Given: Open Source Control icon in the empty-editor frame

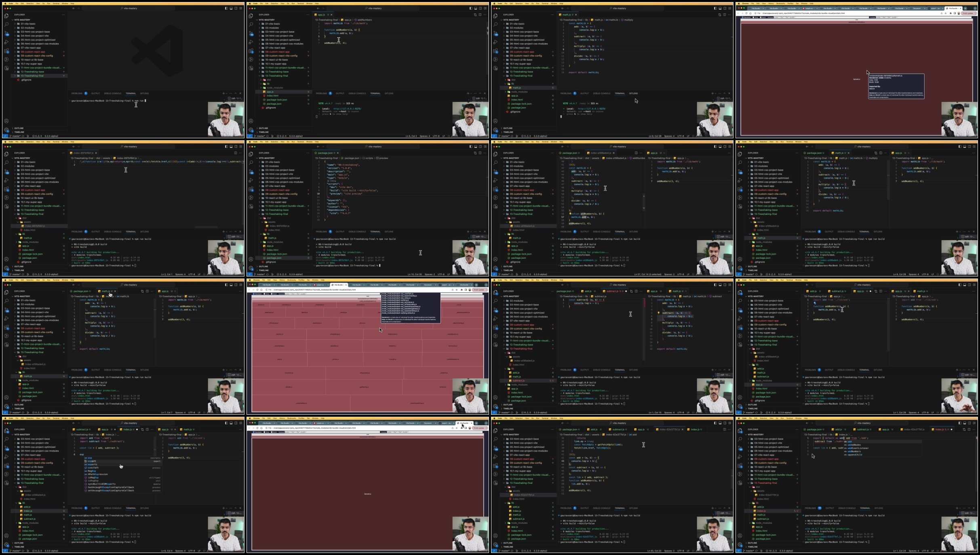Looking at the screenshot, I should (x=6, y=33).
